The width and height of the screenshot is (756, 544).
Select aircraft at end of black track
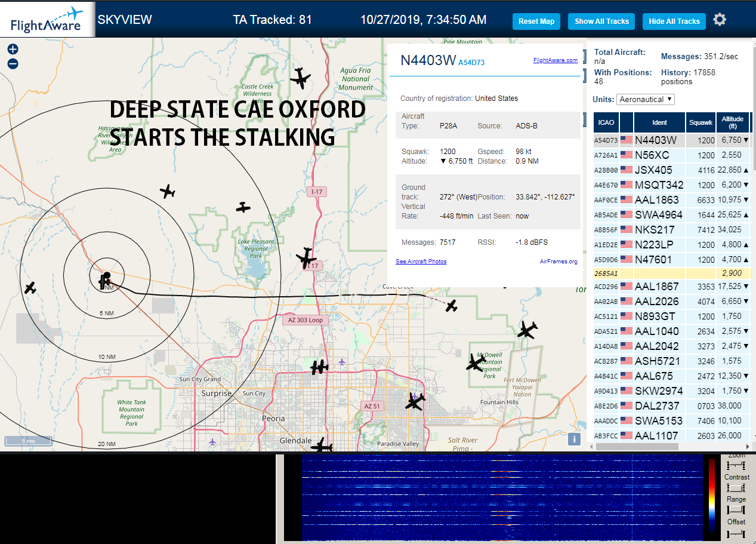click(452, 306)
